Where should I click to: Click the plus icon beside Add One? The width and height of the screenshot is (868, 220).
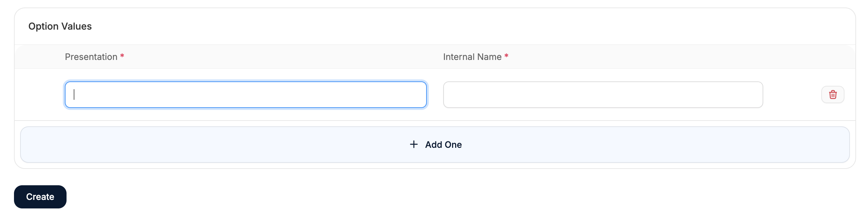pyautogui.click(x=414, y=144)
